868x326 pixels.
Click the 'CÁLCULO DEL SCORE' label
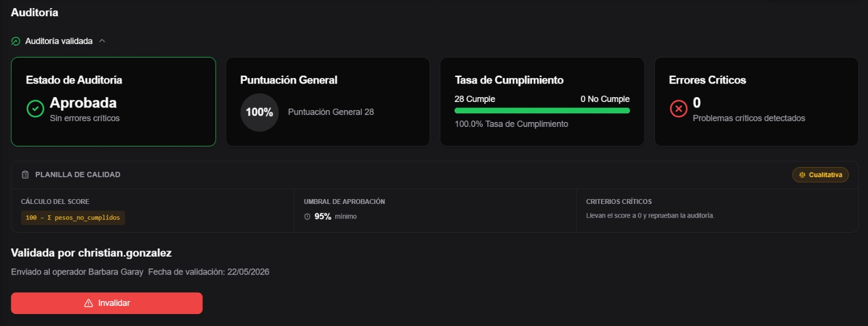55,201
